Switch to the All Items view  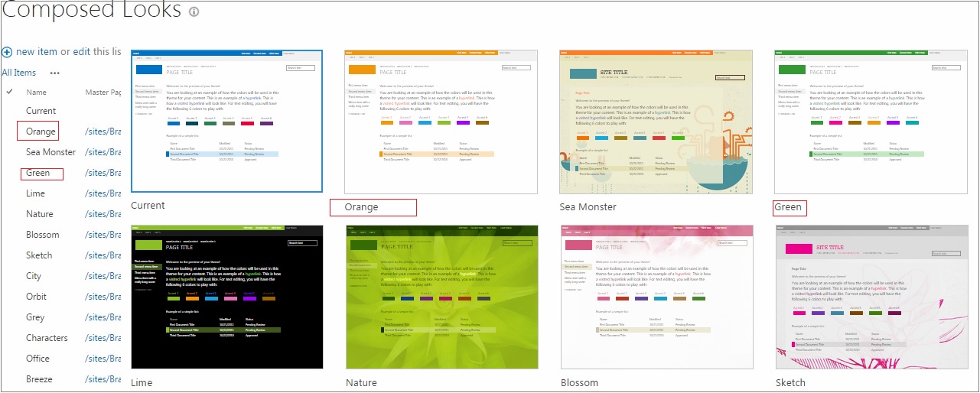pyautogui.click(x=18, y=73)
